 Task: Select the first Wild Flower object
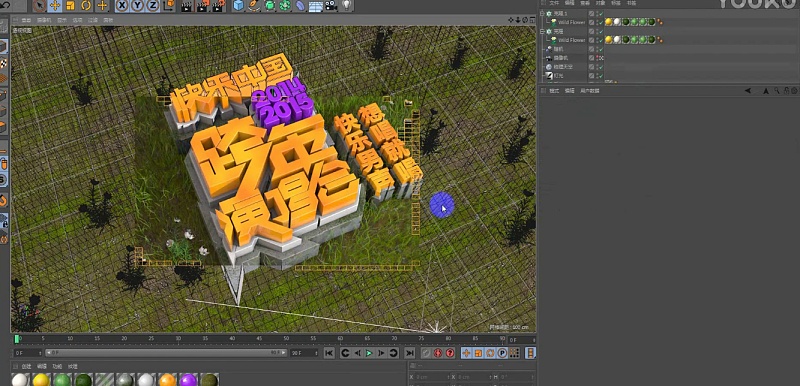[571, 22]
